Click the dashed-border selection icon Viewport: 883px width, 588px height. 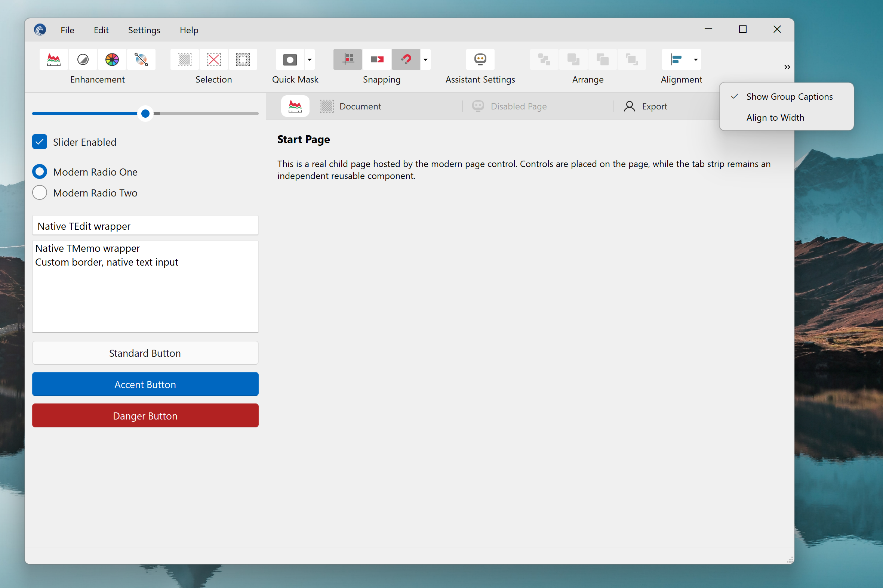[x=243, y=59]
